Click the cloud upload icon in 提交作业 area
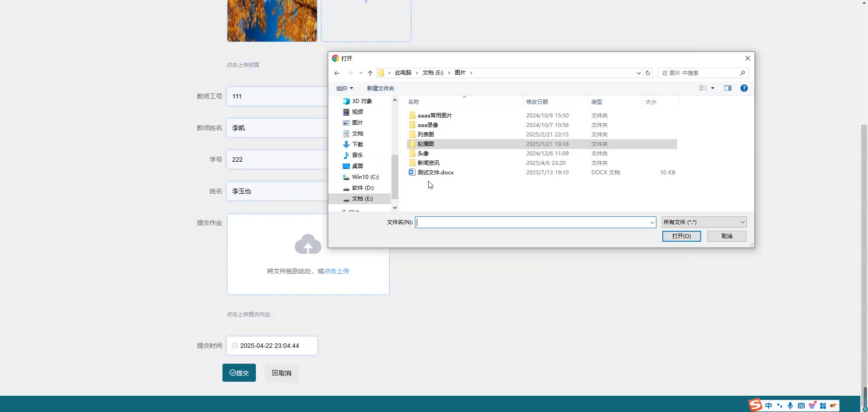This screenshot has height=412, width=868. (x=308, y=244)
